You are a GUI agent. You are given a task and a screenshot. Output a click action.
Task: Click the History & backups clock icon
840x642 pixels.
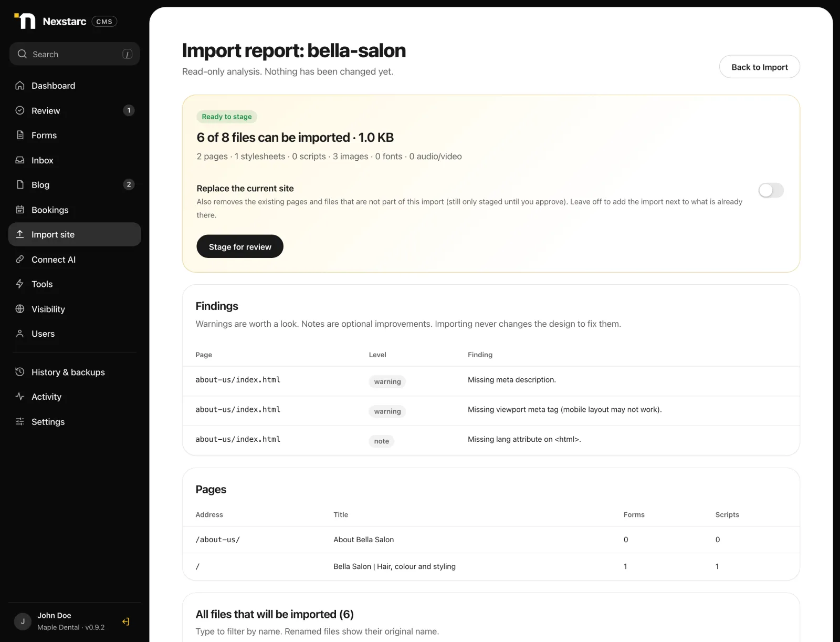pyautogui.click(x=20, y=372)
